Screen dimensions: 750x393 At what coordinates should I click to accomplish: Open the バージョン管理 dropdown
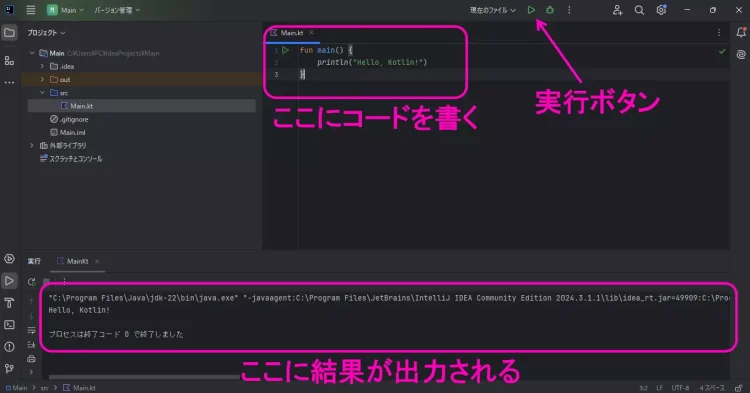coord(117,10)
